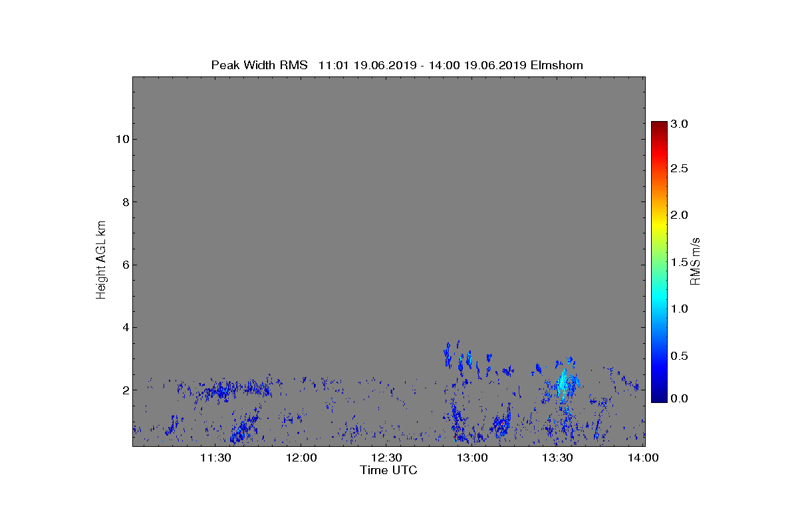
Task: Click the 12:30 time tick label
Action: [x=386, y=458]
